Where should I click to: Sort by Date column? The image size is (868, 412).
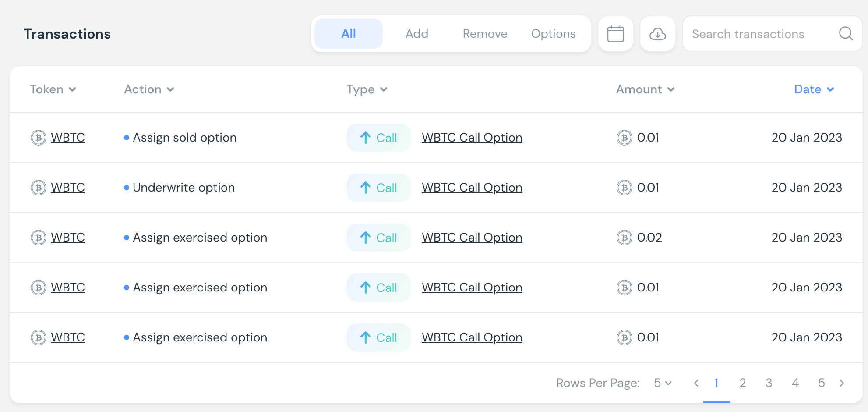click(814, 89)
